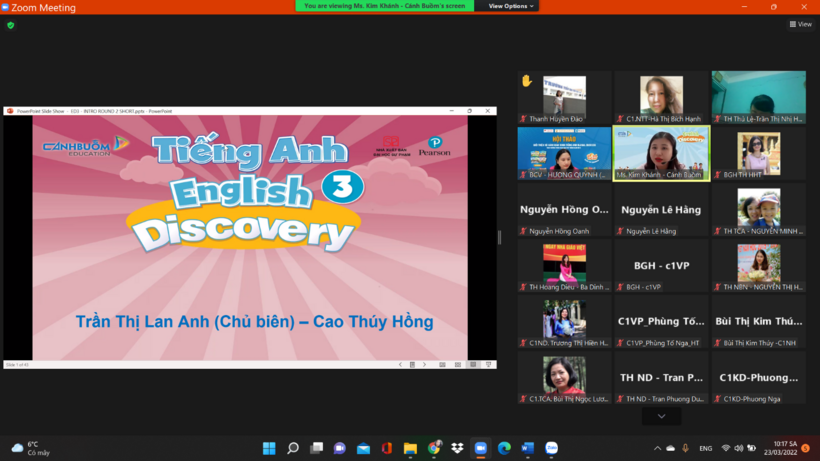Toggle the Task View taskbar button
This screenshot has height=461, width=820.
[317, 448]
